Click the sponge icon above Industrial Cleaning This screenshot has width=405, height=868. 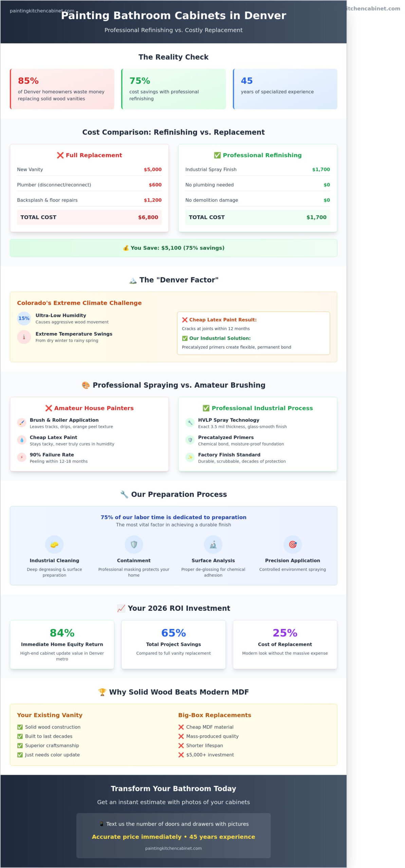pos(54,545)
